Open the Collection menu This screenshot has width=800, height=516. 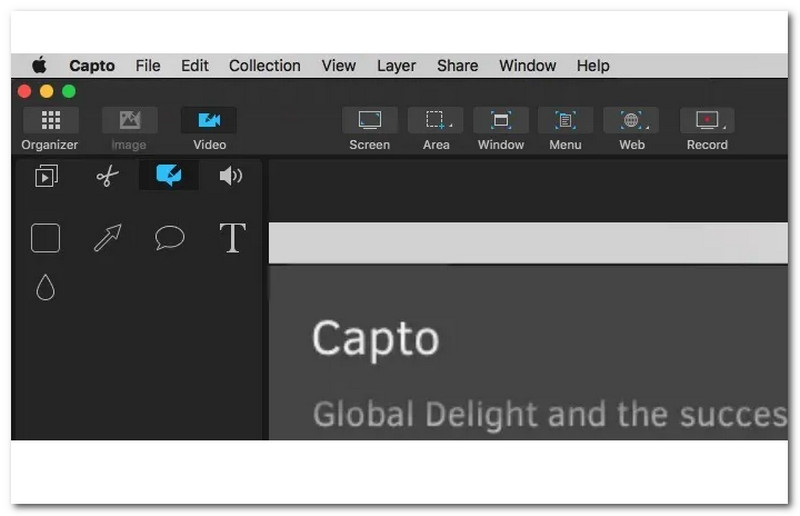click(264, 66)
